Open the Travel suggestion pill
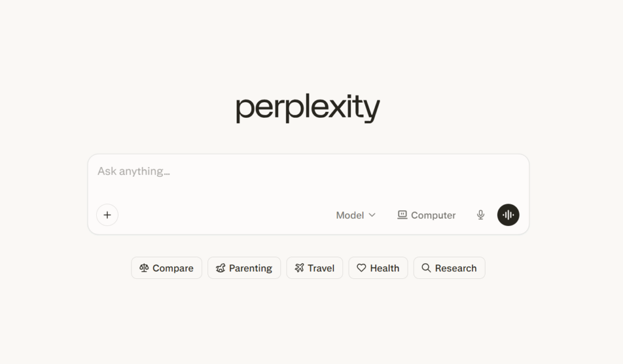The image size is (623, 364). coord(315,267)
